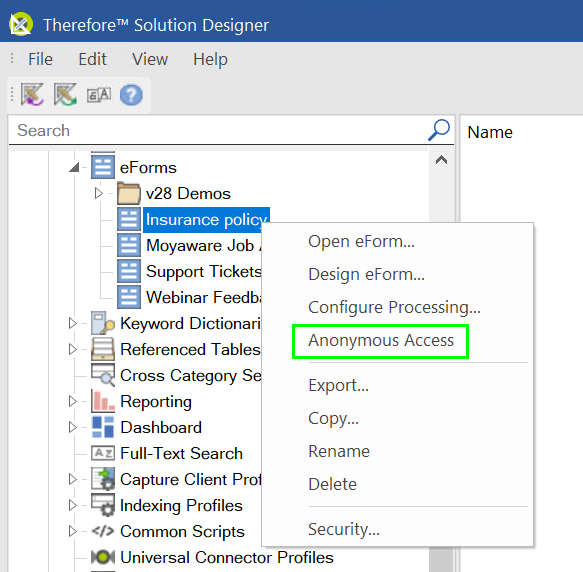The image size is (583, 572).
Task: Choose Export... from context menu
Action: (338, 385)
